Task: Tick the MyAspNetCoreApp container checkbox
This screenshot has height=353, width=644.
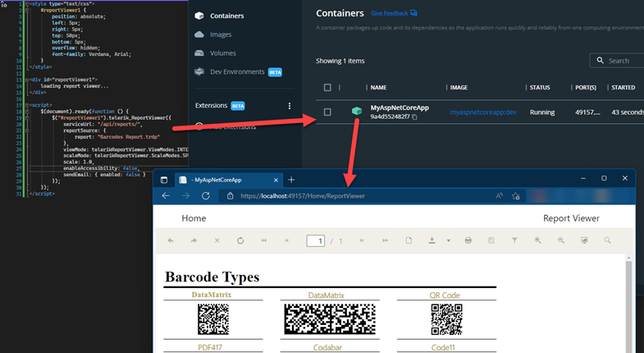Action: coord(328,112)
